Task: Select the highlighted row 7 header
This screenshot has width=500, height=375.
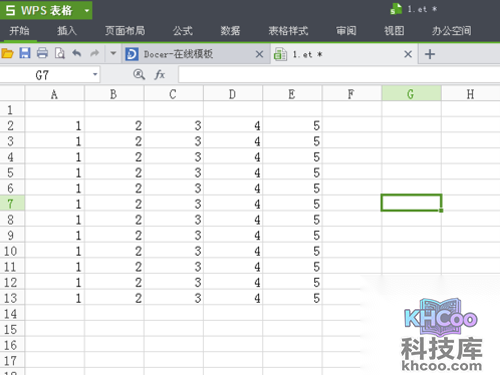Action: click(12, 204)
